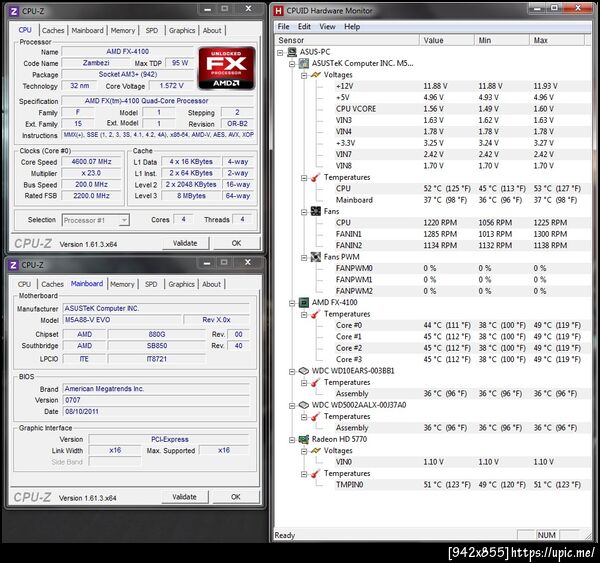The image size is (600, 563).
Task: Select CPU tab in bottom CPU-Z window
Action: pyautogui.click(x=24, y=284)
